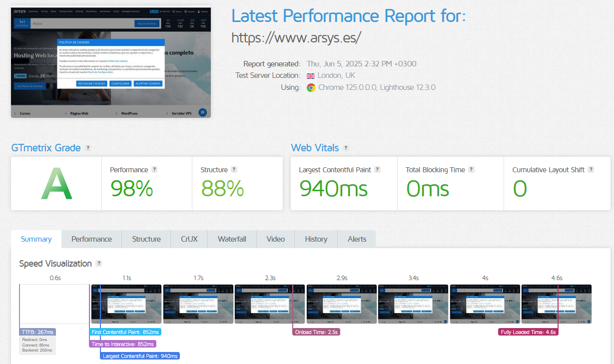Click the Structure score help icon

(234, 170)
